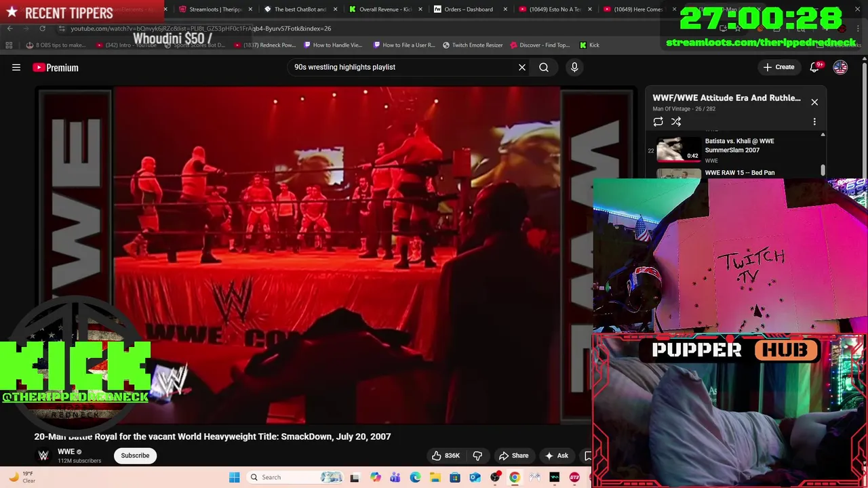Open the Redneck Pow... bookmark
The height and width of the screenshot is (488, 868).
click(x=264, y=45)
